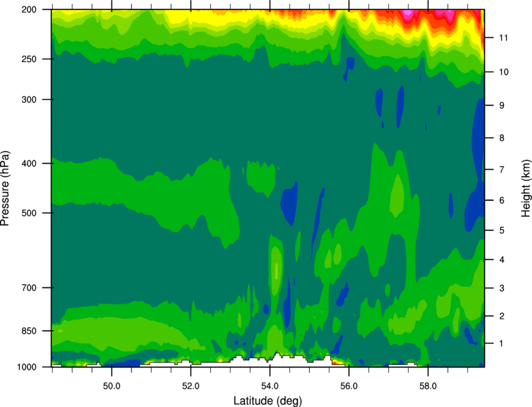Select the 300 pressure tick label

click(29, 100)
